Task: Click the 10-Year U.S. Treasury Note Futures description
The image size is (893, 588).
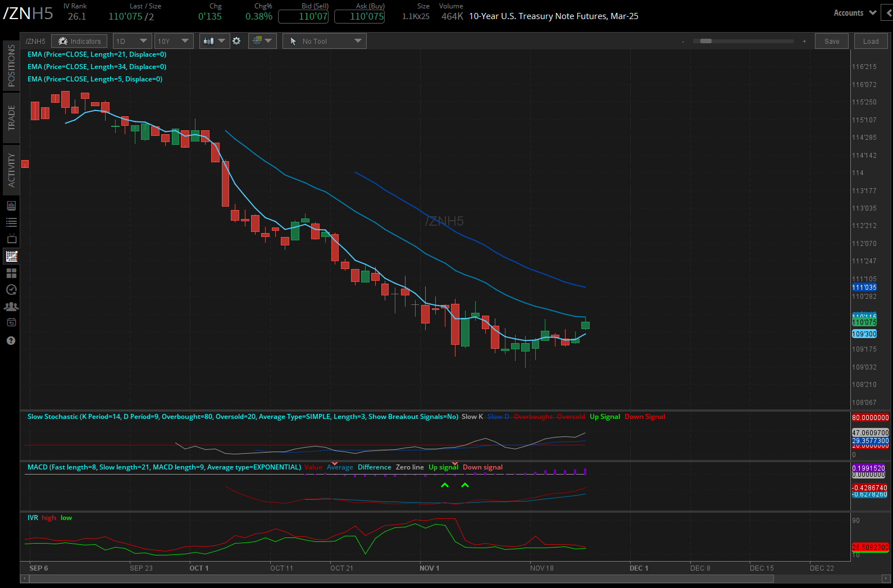Action: [554, 16]
